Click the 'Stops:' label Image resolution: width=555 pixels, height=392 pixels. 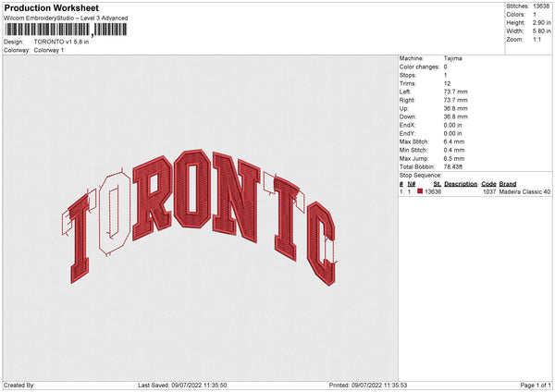pyautogui.click(x=408, y=75)
